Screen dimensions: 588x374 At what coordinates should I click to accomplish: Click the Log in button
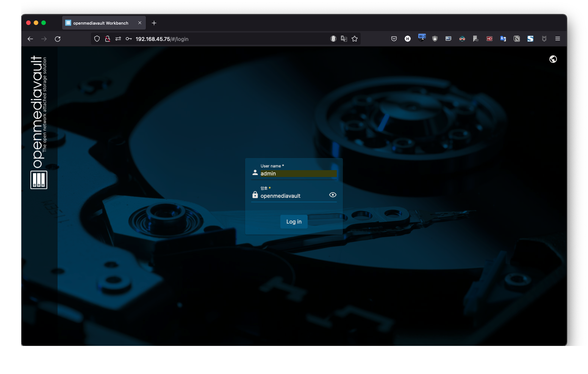[294, 222]
